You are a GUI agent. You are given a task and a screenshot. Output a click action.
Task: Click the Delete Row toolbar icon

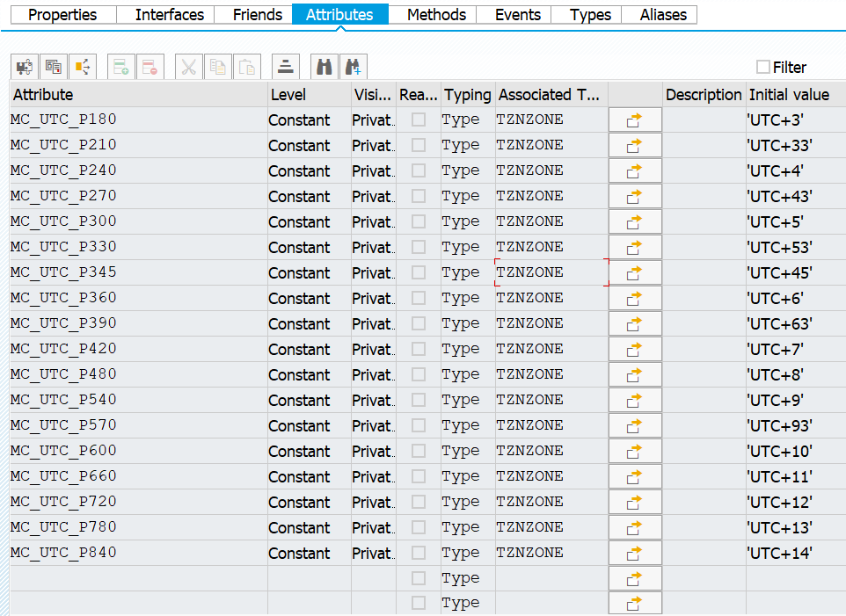150,67
